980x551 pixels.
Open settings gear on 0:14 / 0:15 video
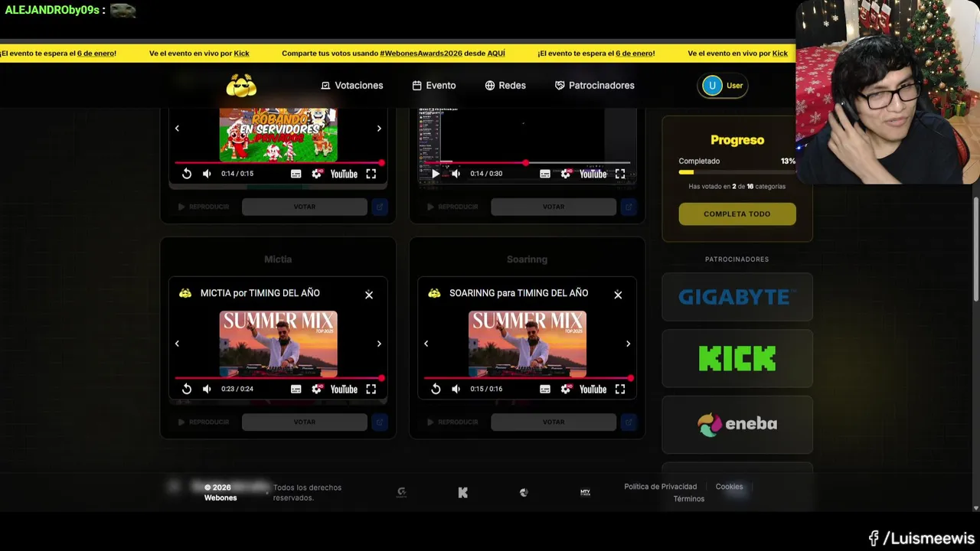317,174
